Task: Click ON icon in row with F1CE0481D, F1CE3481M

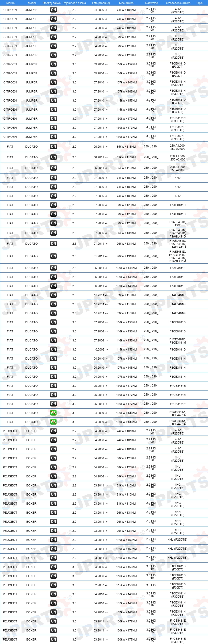Action: point(53,340)
